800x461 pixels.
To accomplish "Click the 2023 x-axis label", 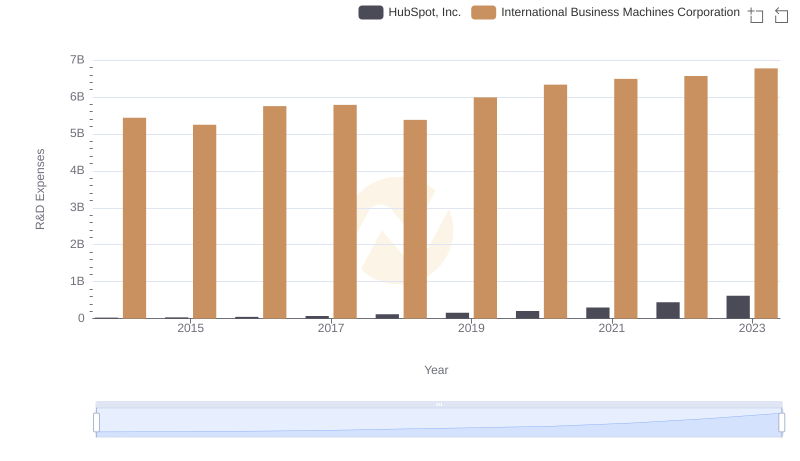I will 752,328.
